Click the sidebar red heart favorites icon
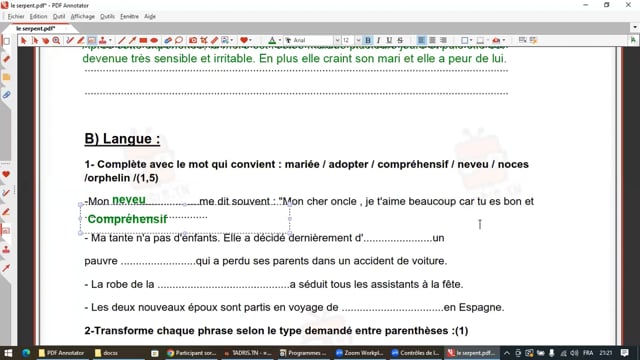This screenshot has width=640, height=360. (x=6, y=174)
